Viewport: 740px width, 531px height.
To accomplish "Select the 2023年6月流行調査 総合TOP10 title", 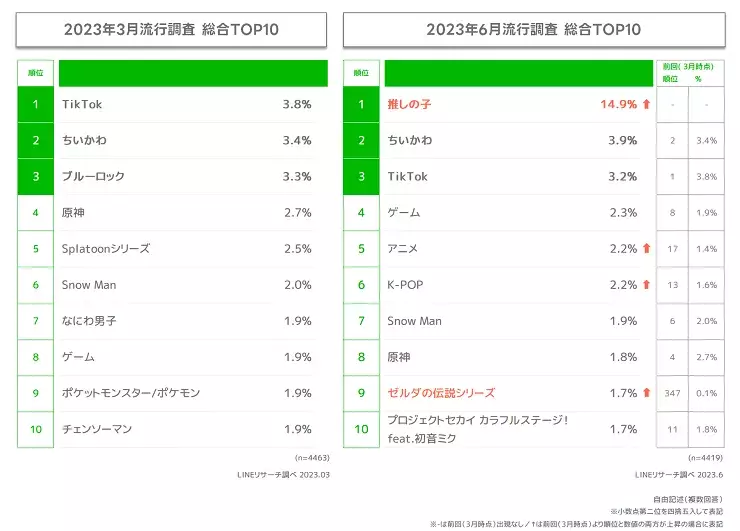I will 533,29.
